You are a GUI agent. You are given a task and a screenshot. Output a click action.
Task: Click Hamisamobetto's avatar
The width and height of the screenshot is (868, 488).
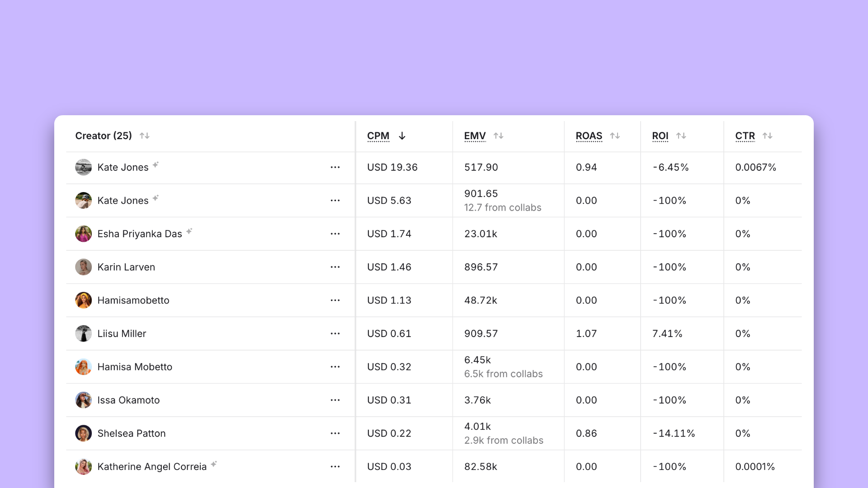83,300
